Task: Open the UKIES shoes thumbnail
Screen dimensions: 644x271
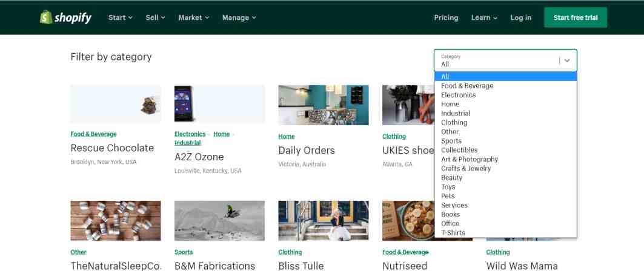Action: [x=408, y=105]
